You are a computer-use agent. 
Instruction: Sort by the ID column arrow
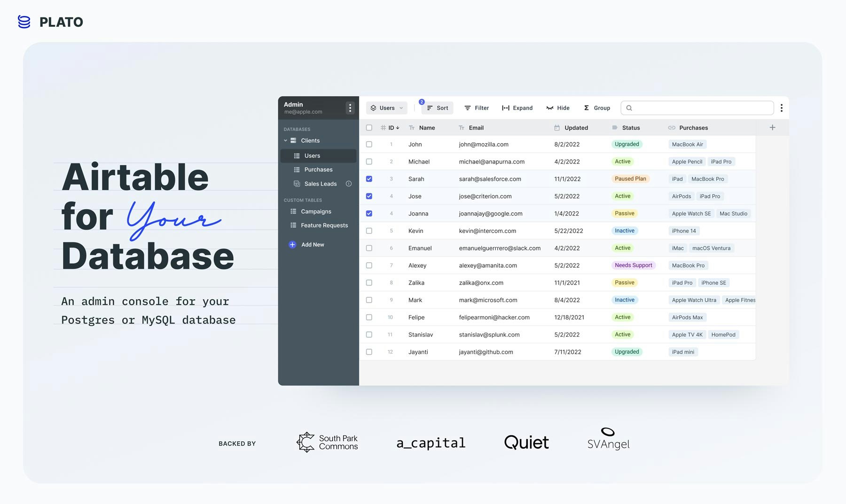click(x=398, y=128)
